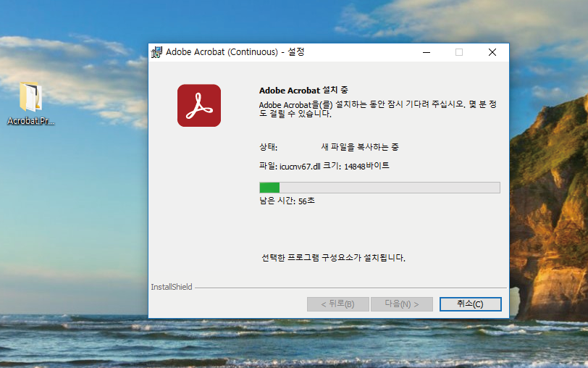Click the title text Adobe Acrobat (Continuous) - 설정
The height and width of the screenshot is (368, 588).
click(235, 51)
